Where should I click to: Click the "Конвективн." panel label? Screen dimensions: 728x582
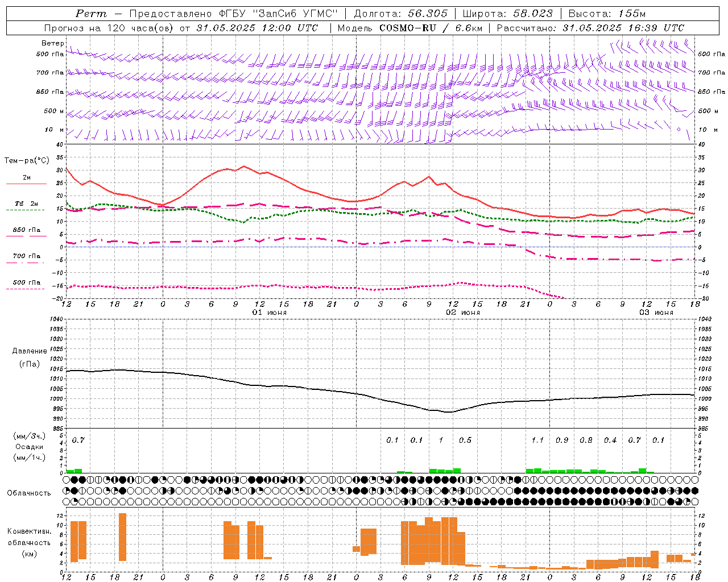30,531
